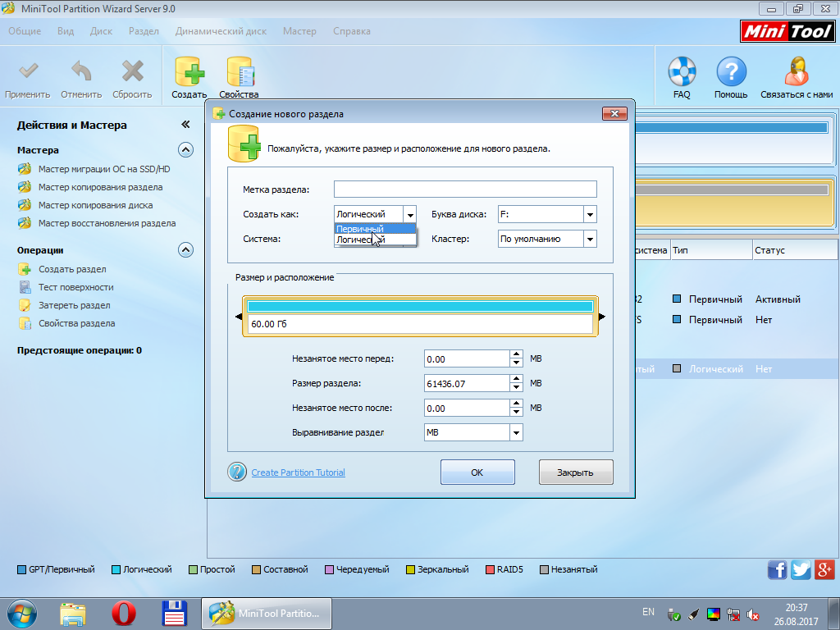Collapse the Мастера section
The height and width of the screenshot is (630, 840).
[x=185, y=150]
